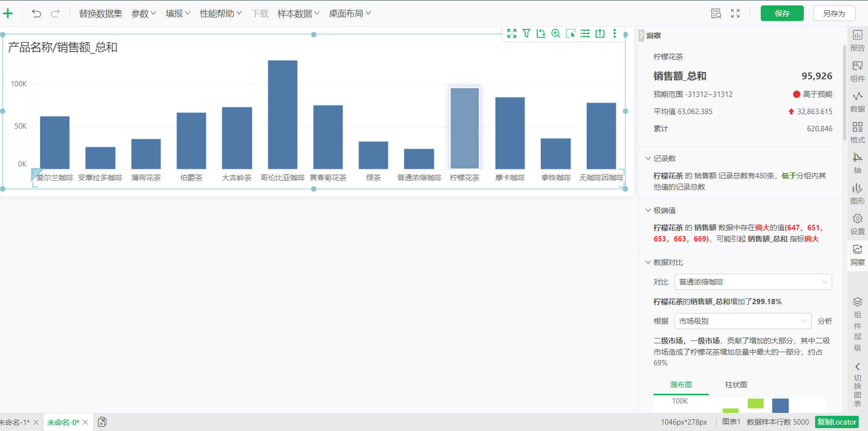Screen dimensions: 868x431
Task: Open the 根据 dropdown showing 市场级别
Action: (x=743, y=321)
